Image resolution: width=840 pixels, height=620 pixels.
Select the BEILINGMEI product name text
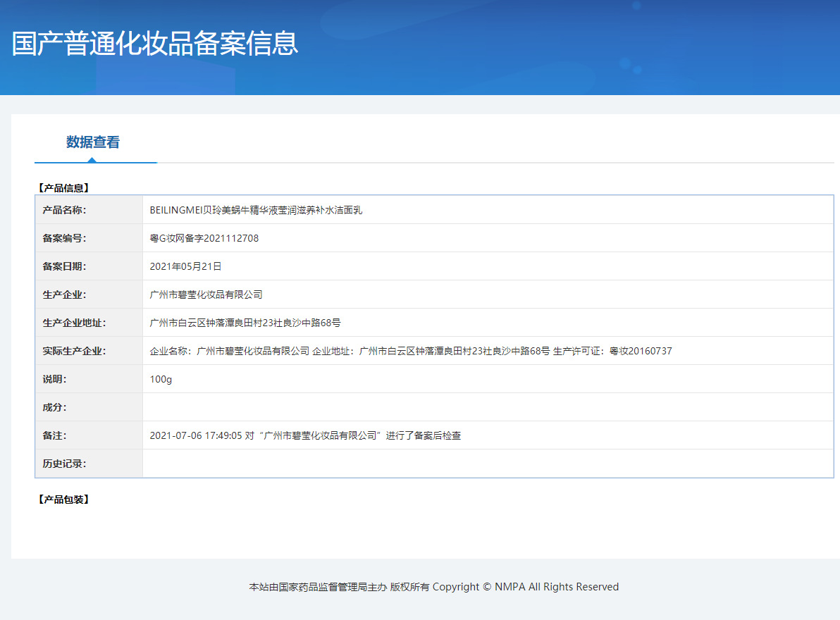pos(256,210)
